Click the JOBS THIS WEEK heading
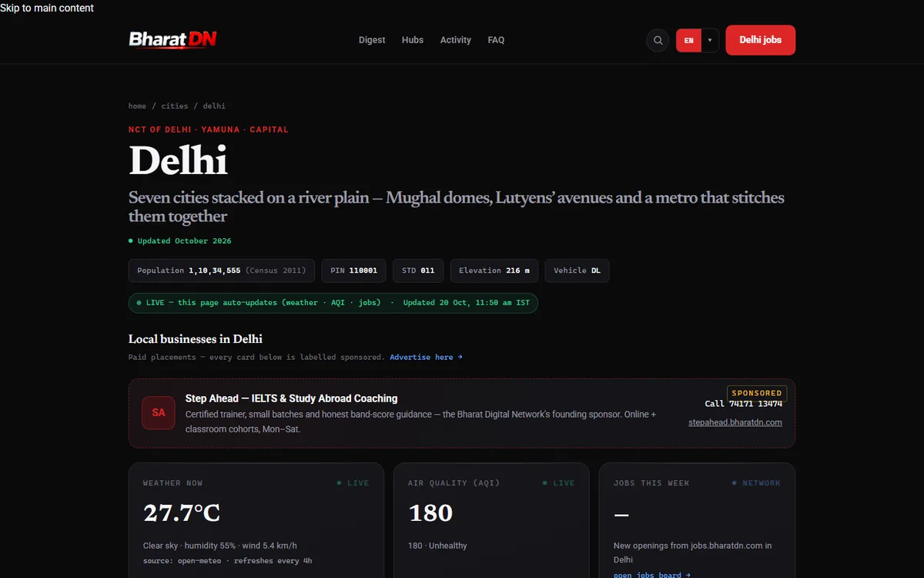 pos(651,483)
